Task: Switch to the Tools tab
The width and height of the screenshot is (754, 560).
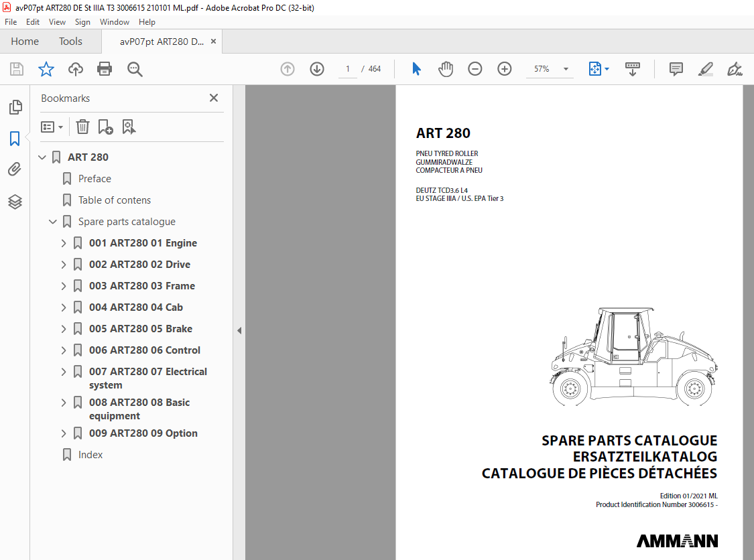Action: tap(70, 42)
